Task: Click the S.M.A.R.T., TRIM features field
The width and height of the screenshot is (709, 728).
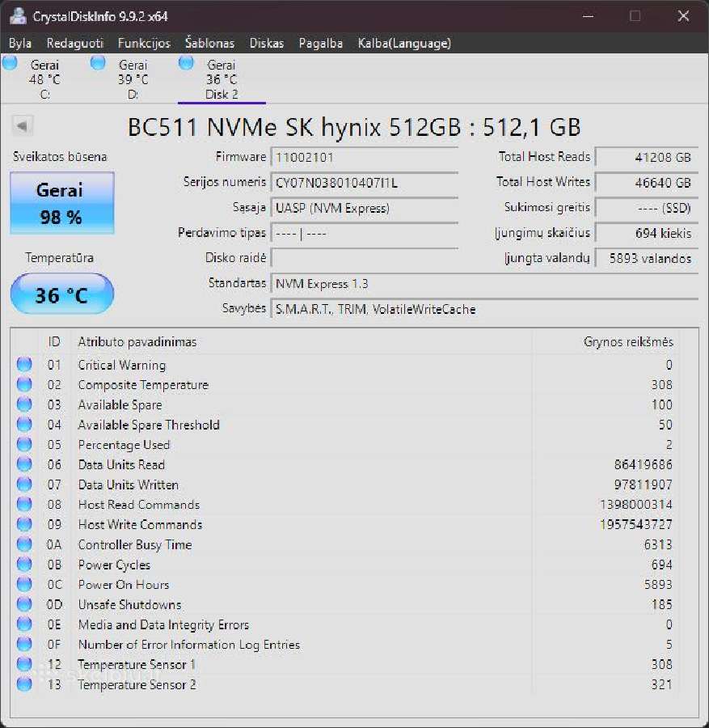Action: tap(485, 309)
